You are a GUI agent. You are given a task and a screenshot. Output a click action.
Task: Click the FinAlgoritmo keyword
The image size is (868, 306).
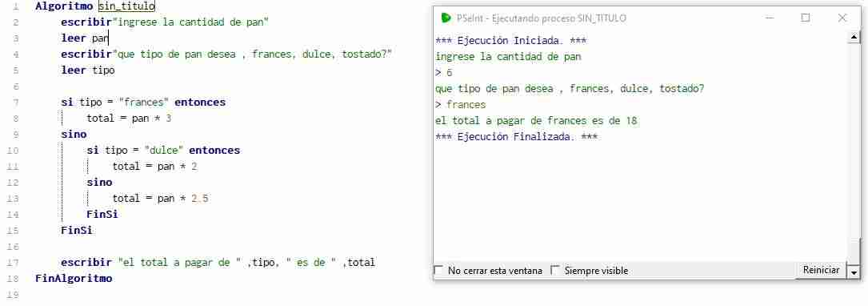click(74, 278)
